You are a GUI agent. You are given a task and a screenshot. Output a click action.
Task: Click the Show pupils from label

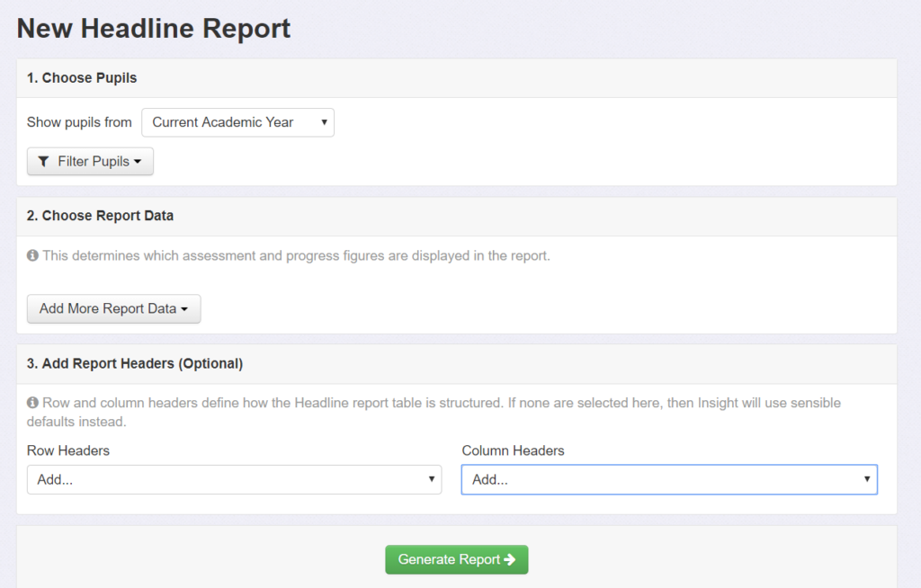tap(79, 122)
